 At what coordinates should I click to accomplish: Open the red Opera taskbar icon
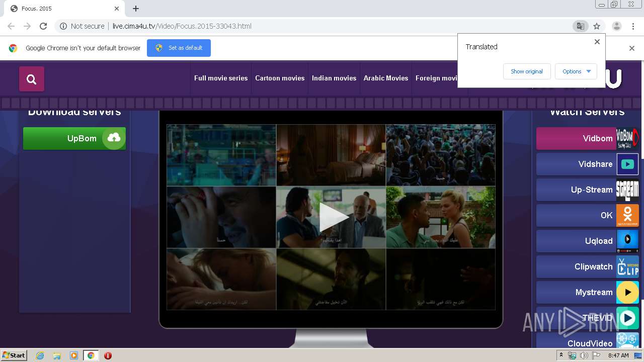[x=108, y=355]
